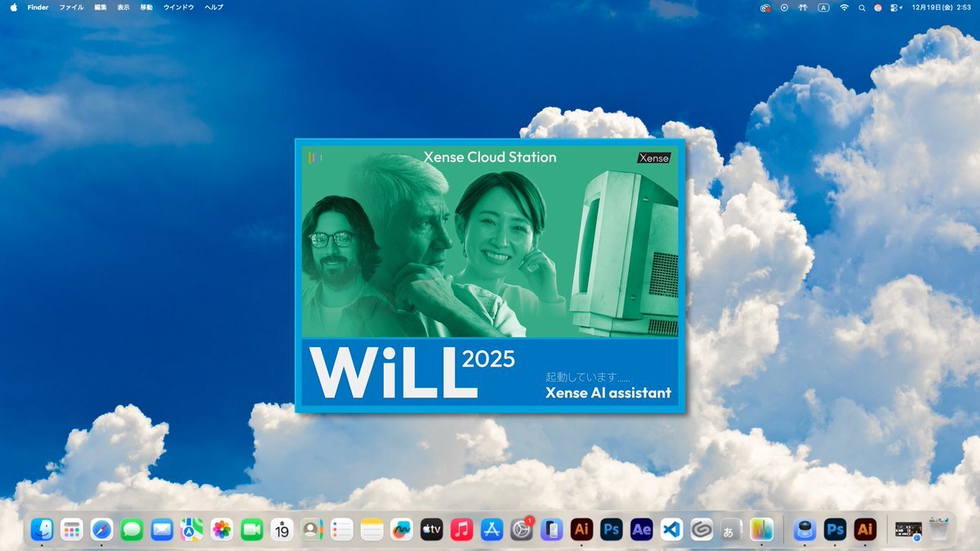The width and height of the screenshot is (980, 551).
Task: Launch iPhone Mirroring from the Dock
Action: click(x=552, y=530)
